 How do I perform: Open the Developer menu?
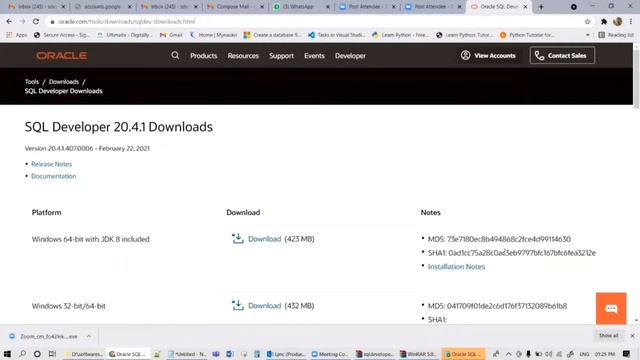click(350, 56)
